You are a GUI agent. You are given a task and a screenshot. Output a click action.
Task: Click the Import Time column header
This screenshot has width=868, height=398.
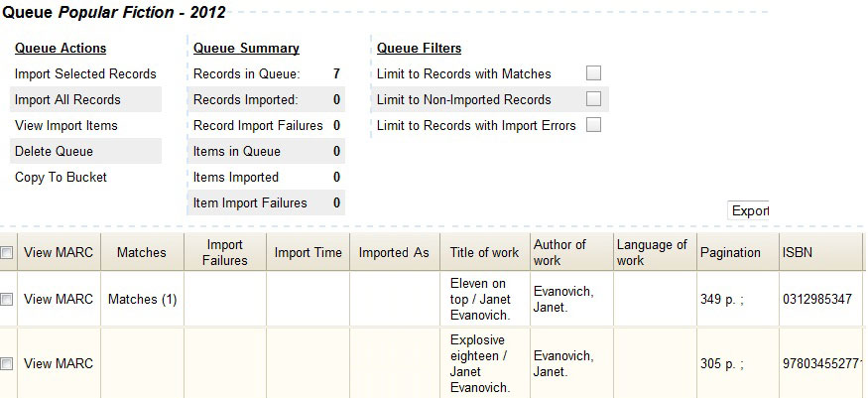tap(309, 252)
